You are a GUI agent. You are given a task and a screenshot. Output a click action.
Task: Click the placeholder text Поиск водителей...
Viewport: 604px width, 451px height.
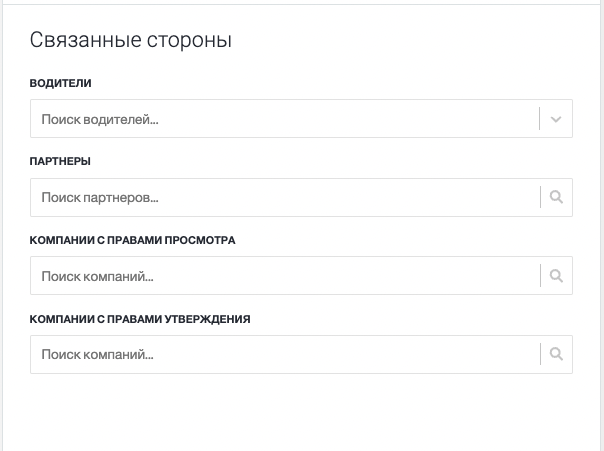100,119
